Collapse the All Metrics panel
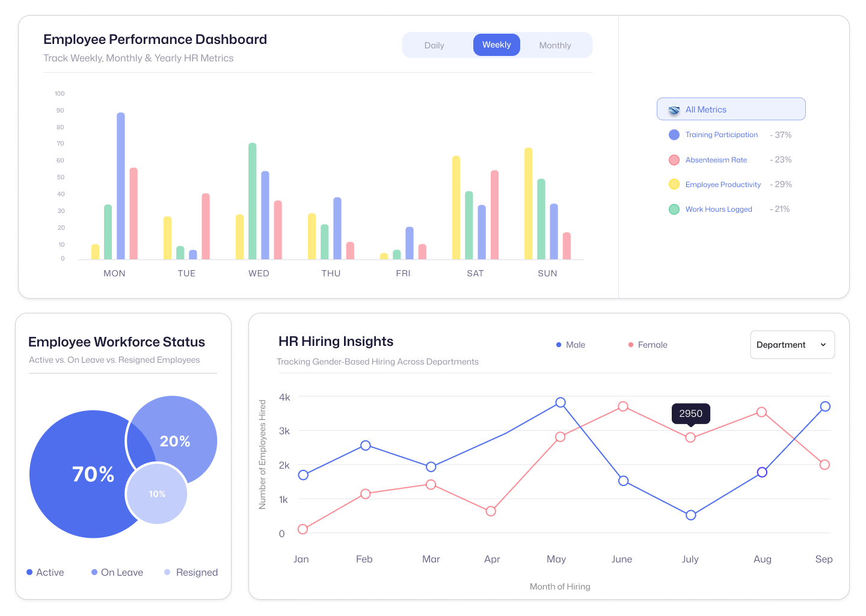The image size is (866, 616). point(731,109)
